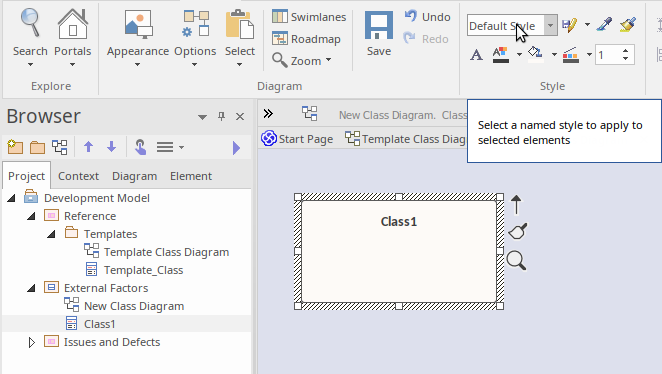Viewport: 662px width, 374px height.
Task: Open the Swimlanes tool
Action: point(309,17)
